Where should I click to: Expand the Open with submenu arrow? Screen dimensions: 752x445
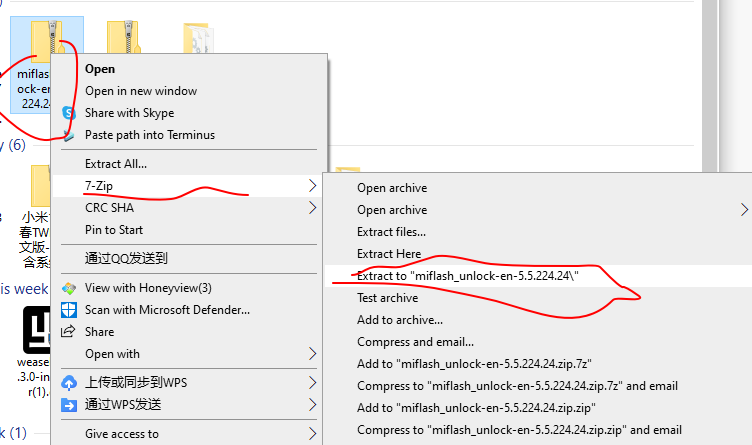click(313, 354)
